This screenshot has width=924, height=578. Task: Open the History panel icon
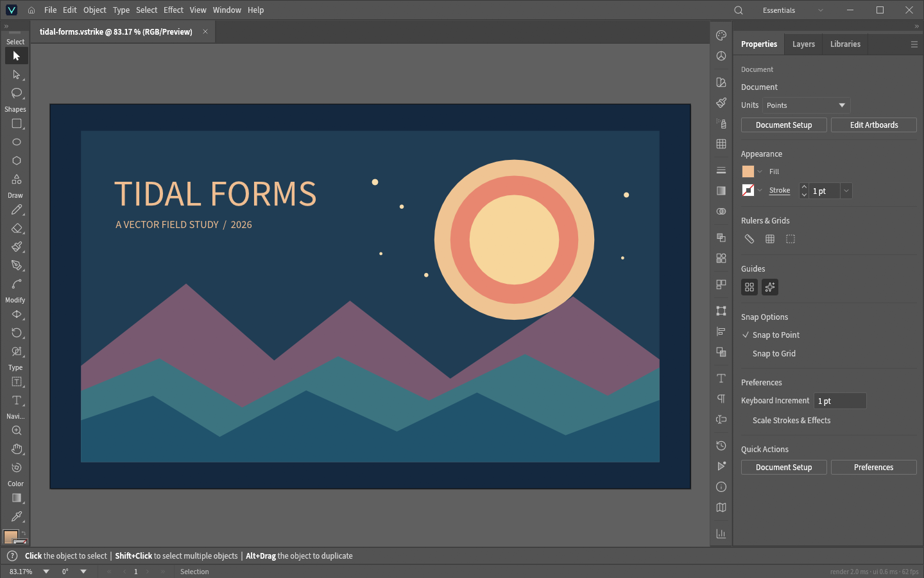point(721,446)
